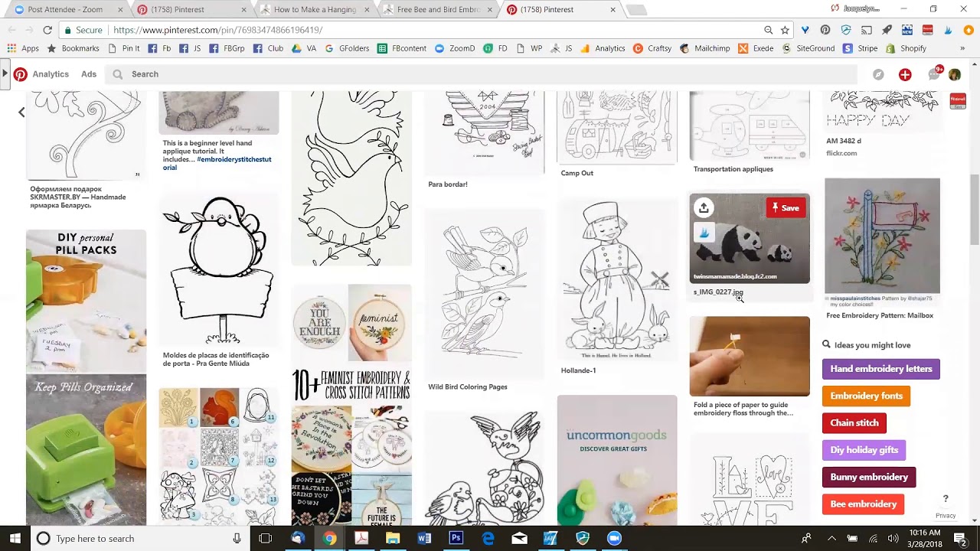This screenshot has height=551, width=980.
Task: Open the flickr.com source link
Action: 841,153
